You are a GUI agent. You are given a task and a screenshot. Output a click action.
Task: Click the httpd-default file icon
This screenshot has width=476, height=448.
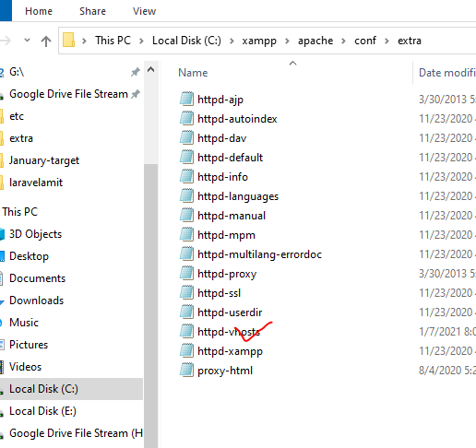click(186, 157)
